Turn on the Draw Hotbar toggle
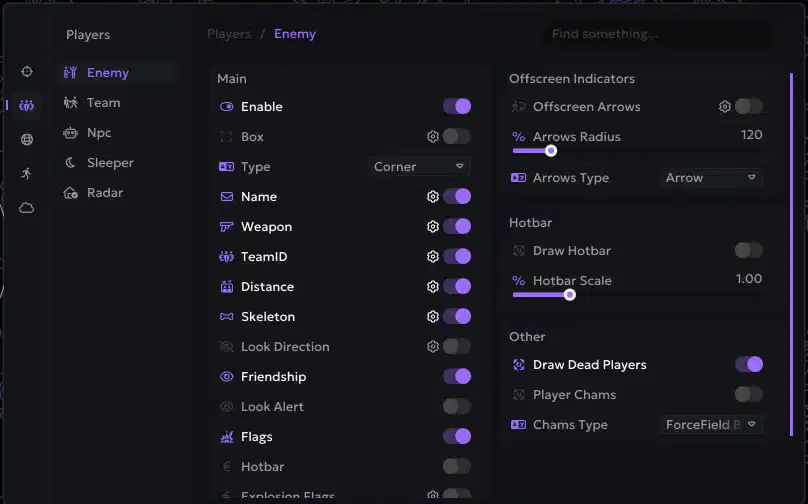The width and height of the screenshot is (808, 504). [748, 251]
